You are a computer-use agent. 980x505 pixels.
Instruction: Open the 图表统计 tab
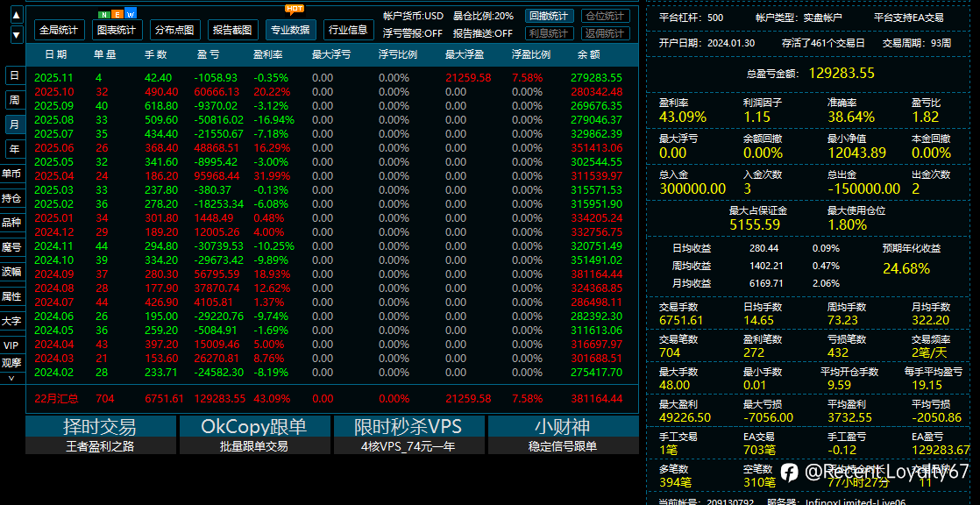point(117,30)
